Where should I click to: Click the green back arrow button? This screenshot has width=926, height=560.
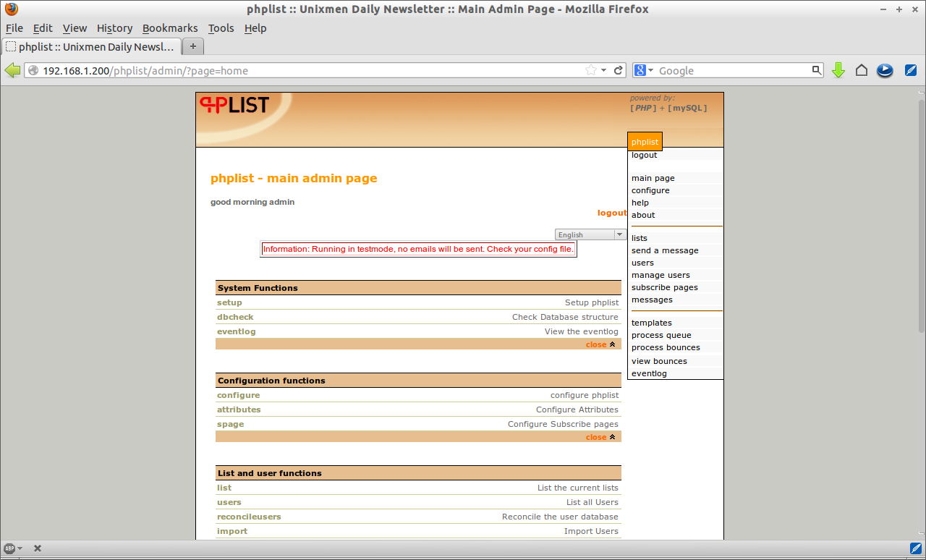[x=12, y=70]
